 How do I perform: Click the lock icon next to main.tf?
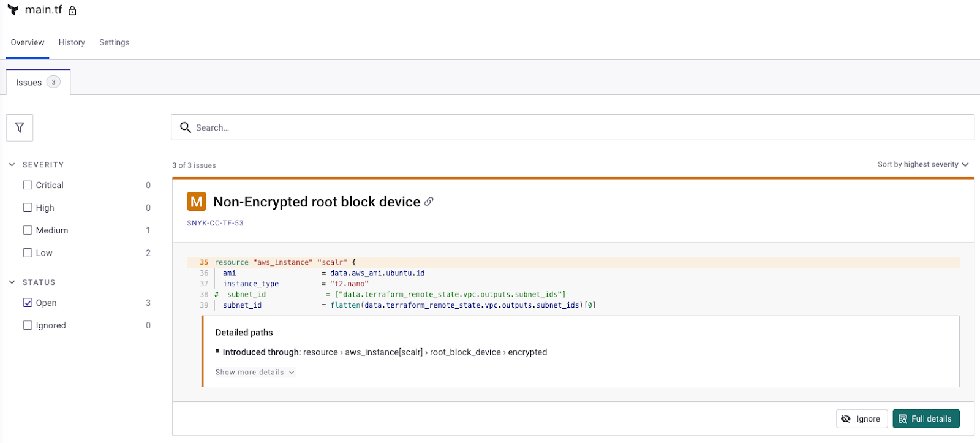tap(72, 10)
